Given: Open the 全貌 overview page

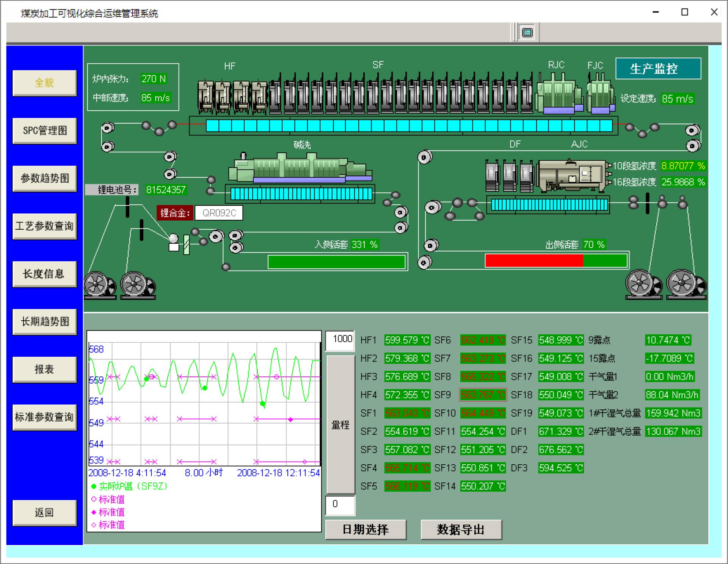Looking at the screenshot, I should [x=44, y=83].
